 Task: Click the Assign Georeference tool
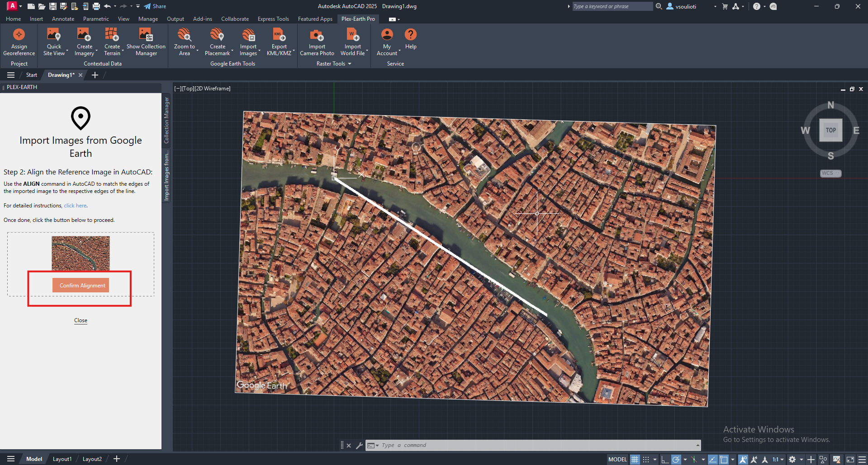tap(19, 42)
